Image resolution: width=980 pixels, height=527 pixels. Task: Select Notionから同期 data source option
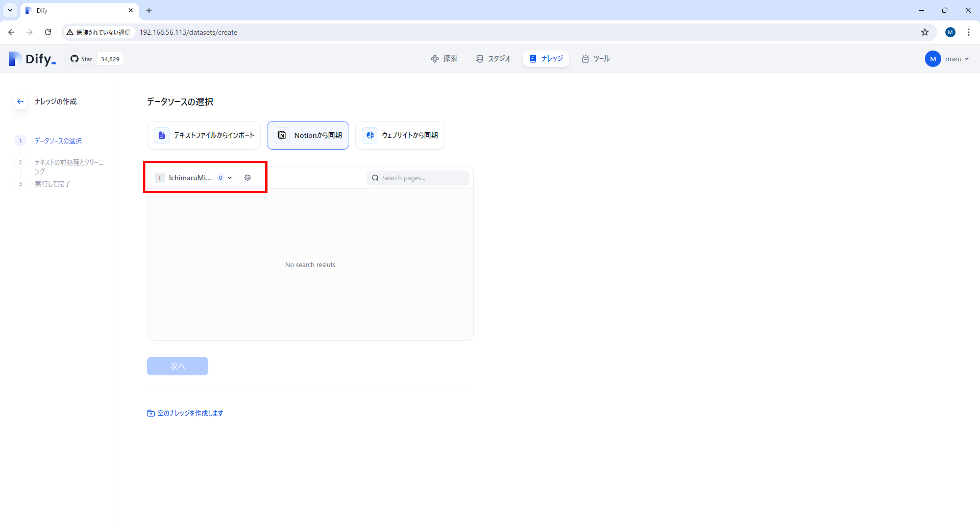pos(308,135)
